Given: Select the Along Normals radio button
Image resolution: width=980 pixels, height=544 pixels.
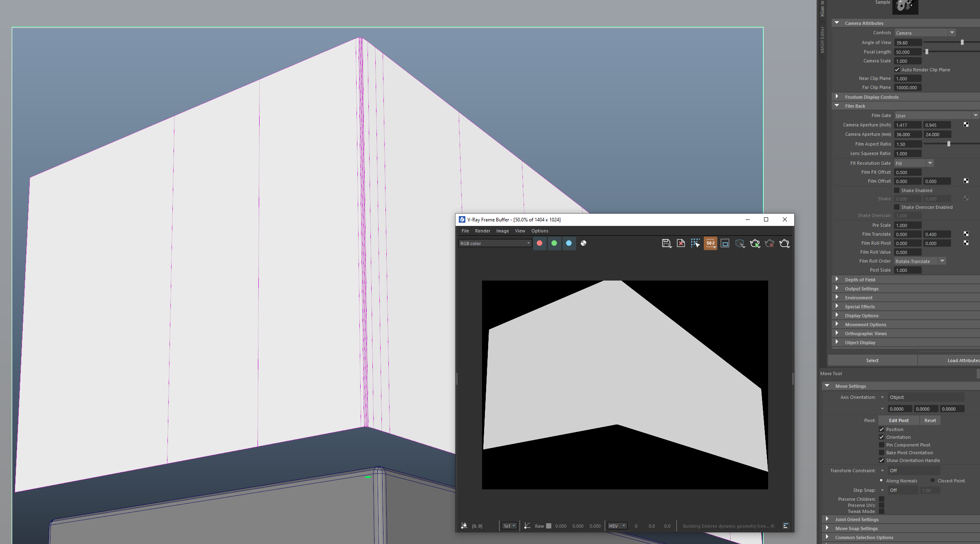Looking at the screenshot, I should click(x=881, y=480).
